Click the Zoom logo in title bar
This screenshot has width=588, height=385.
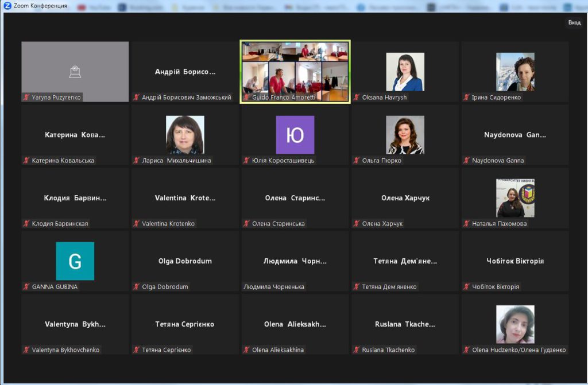click(x=7, y=6)
